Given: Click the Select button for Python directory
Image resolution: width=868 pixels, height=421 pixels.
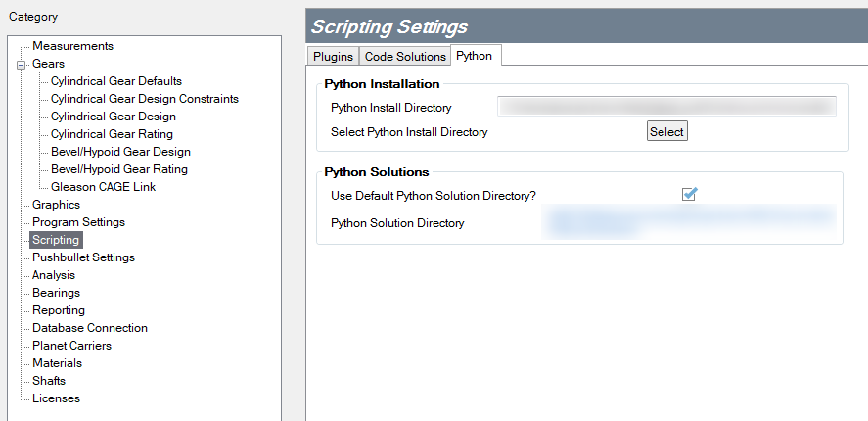Looking at the screenshot, I should (666, 131).
